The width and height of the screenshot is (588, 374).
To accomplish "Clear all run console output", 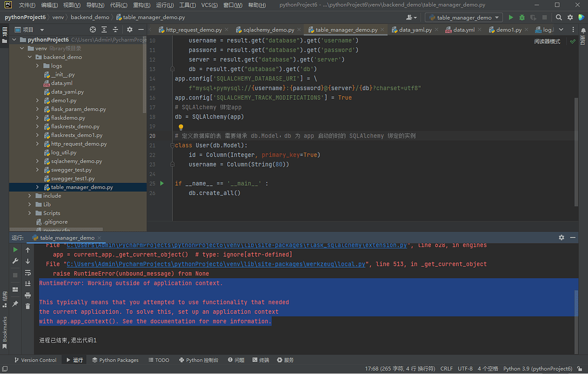I will [x=28, y=306].
